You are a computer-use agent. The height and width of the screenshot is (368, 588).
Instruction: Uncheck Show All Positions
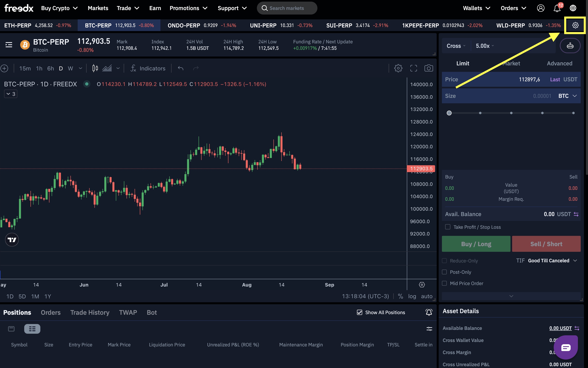[x=359, y=312]
